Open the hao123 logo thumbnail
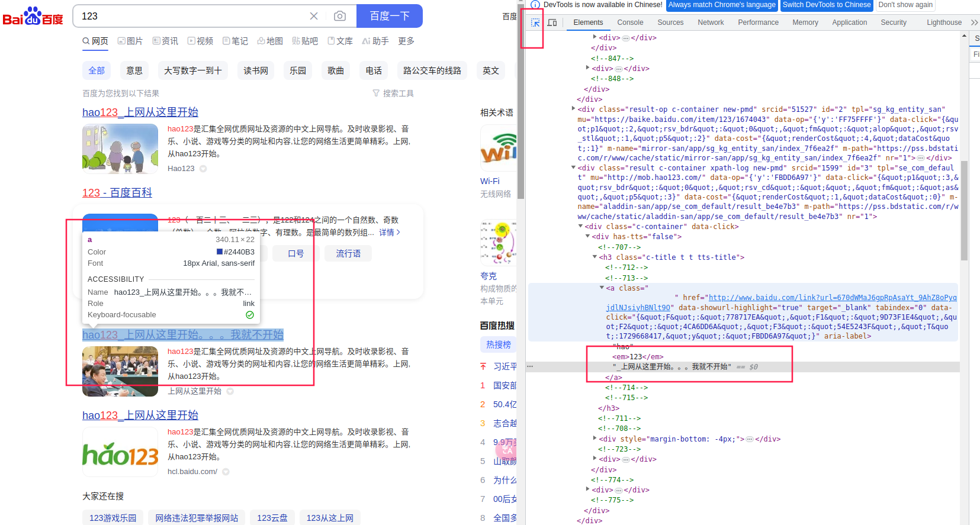 pos(120,452)
